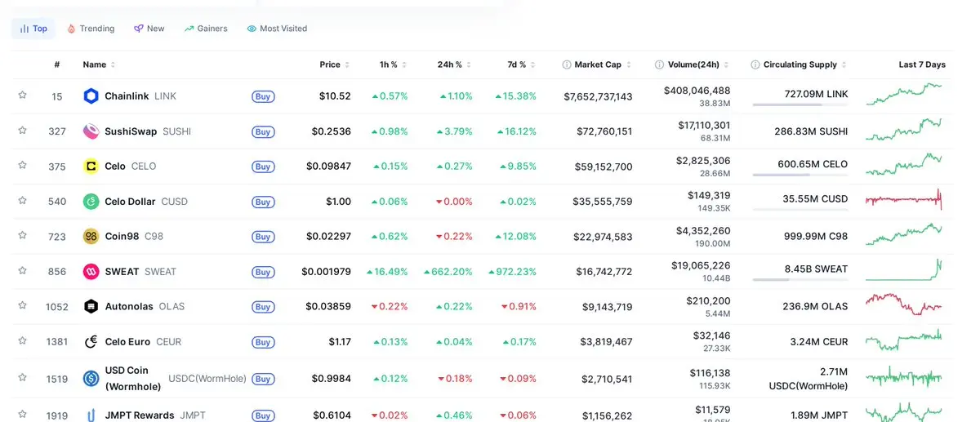Sort the table by rank # column
The image size is (980, 422).
click(57, 64)
